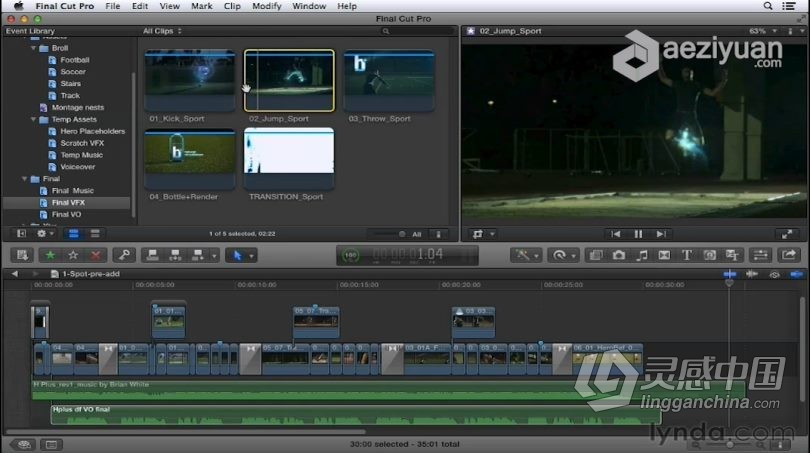
Task: Click the share export icon
Action: tap(789, 255)
